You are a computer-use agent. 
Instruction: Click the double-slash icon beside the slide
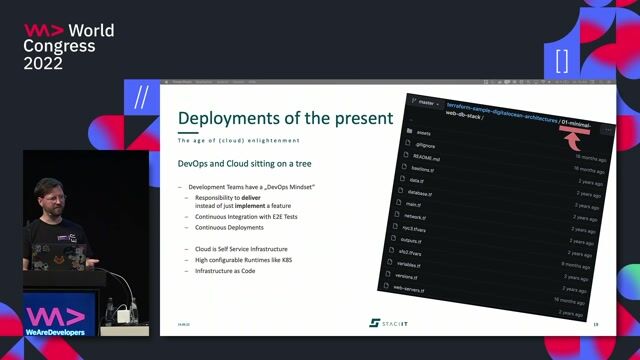[142, 97]
